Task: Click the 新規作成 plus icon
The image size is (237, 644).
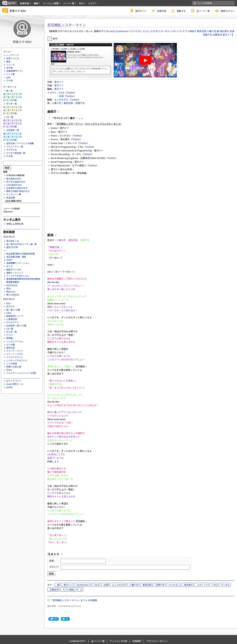Action: 153,11
